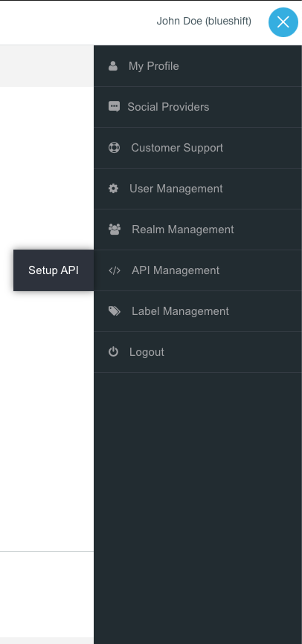Open Realm Management from the menu
302x644 pixels.
point(198,230)
